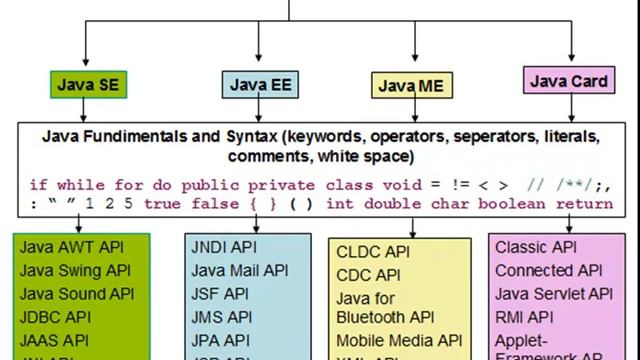The width and height of the screenshot is (640, 360).
Task: Click the 'private' keyword in the code sample
Action: tap(282, 186)
